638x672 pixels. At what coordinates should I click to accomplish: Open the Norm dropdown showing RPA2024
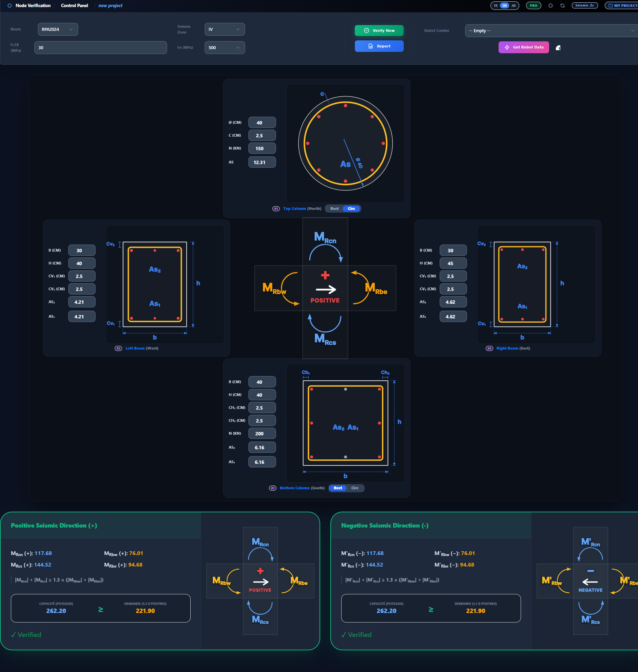click(x=58, y=29)
